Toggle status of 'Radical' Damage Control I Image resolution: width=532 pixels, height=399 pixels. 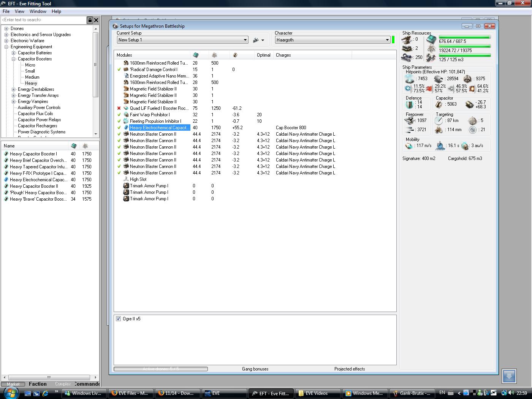119,70
